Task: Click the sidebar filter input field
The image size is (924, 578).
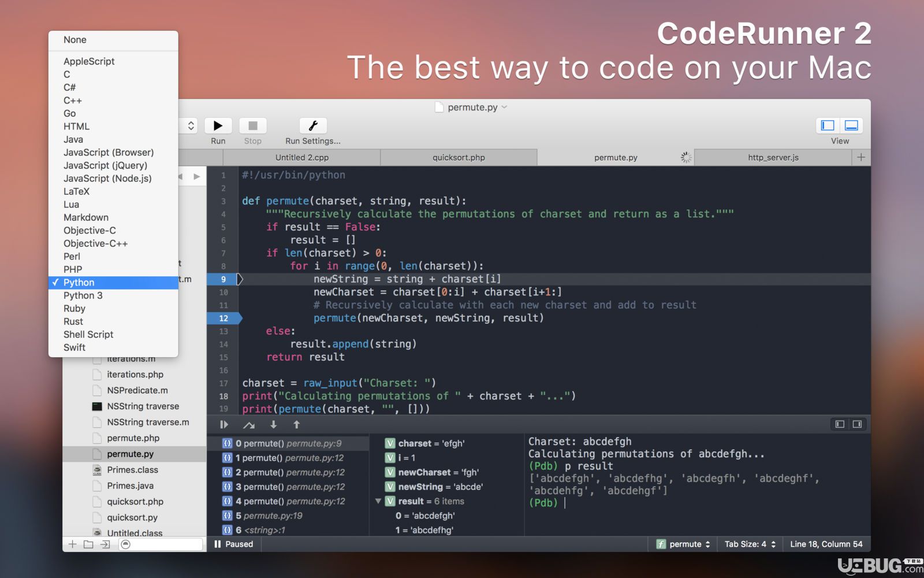Action: pos(161,544)
